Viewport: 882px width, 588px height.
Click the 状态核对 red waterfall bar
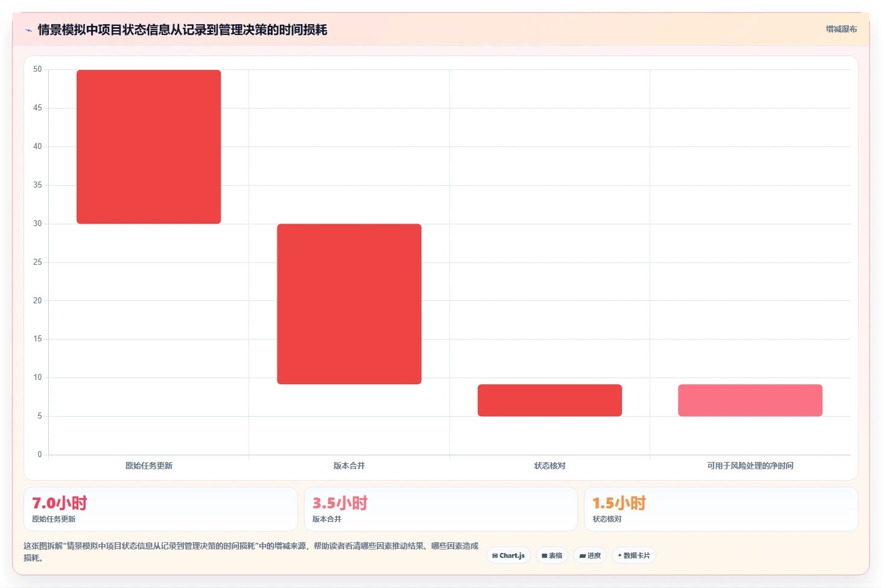coord(550,400)
